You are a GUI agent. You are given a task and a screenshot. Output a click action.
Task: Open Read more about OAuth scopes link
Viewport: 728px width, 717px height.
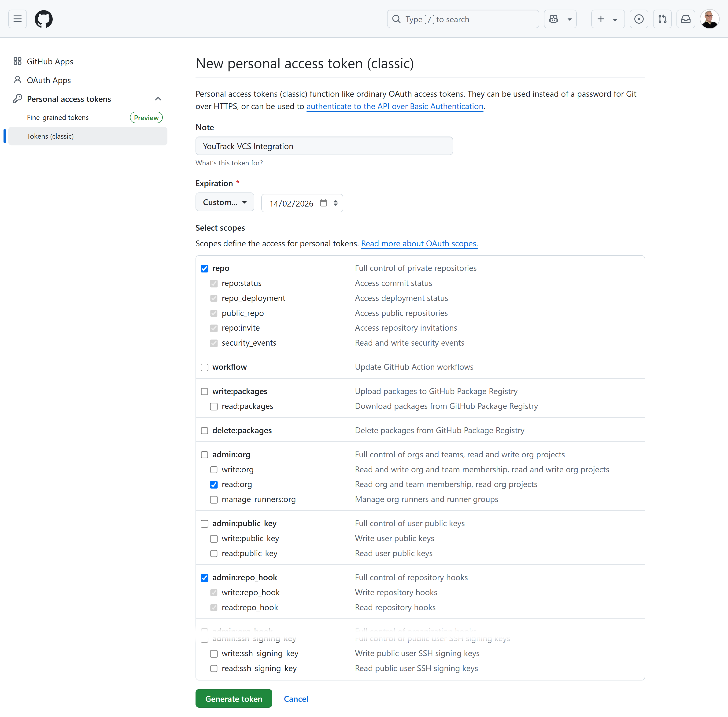[x=419, y=244]
